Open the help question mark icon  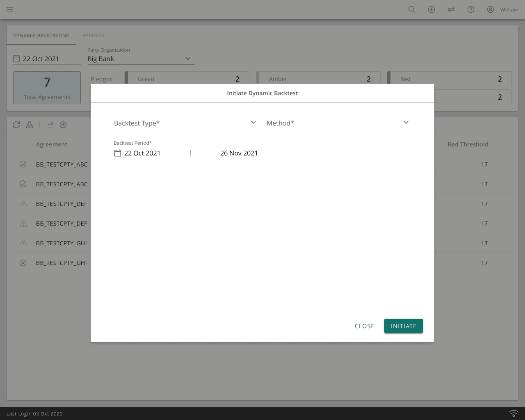[471, 9]
